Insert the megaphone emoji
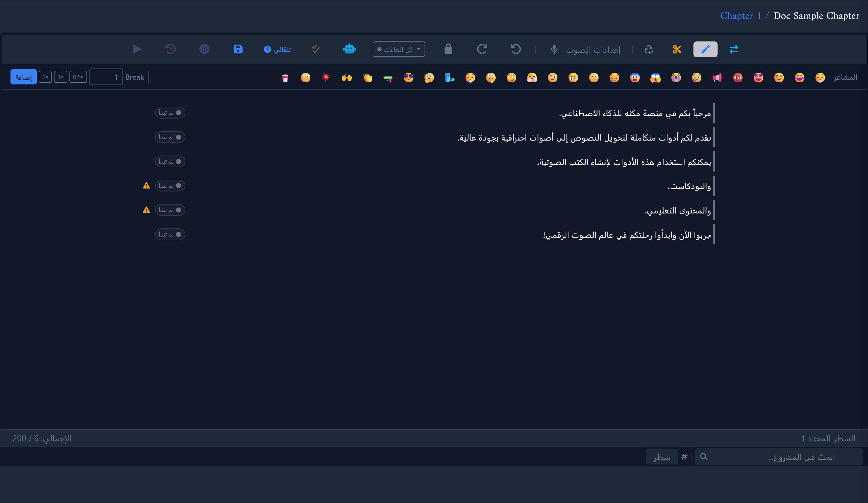 [717, 78]
